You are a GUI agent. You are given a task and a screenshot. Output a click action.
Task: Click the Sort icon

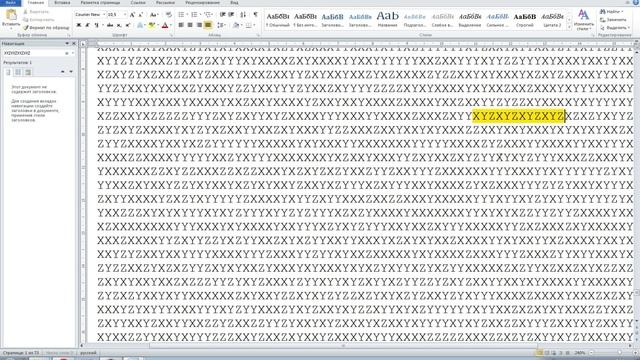243,15
